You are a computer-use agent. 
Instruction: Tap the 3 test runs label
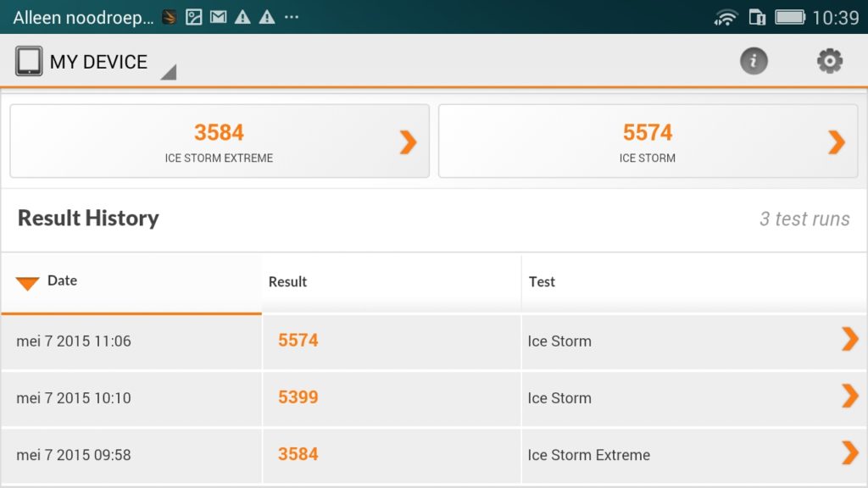coord(804,219)
